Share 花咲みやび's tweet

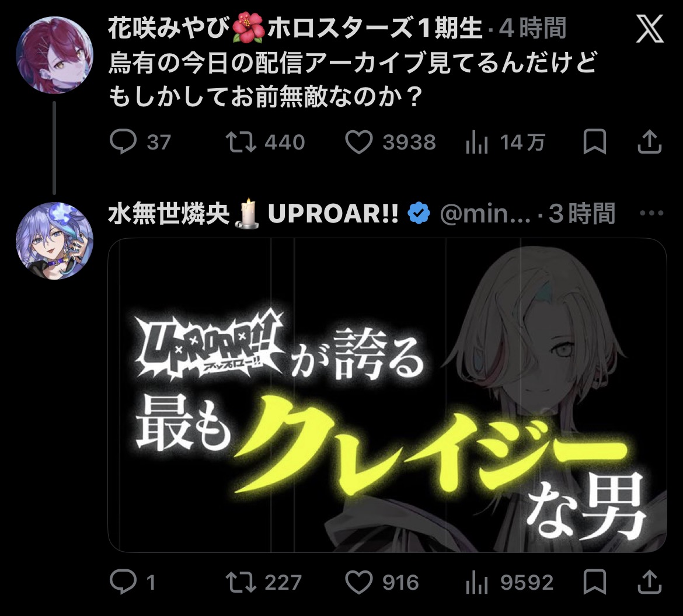pyautogui.click(x=650, y=142)
